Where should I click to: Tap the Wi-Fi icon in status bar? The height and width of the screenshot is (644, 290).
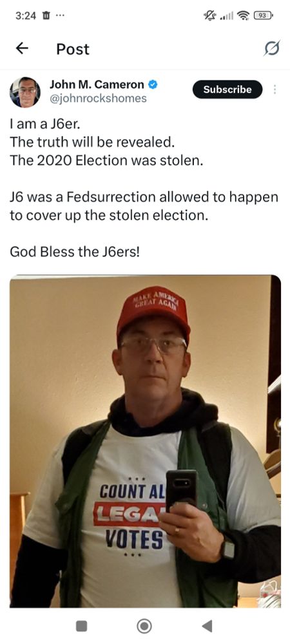244,15
